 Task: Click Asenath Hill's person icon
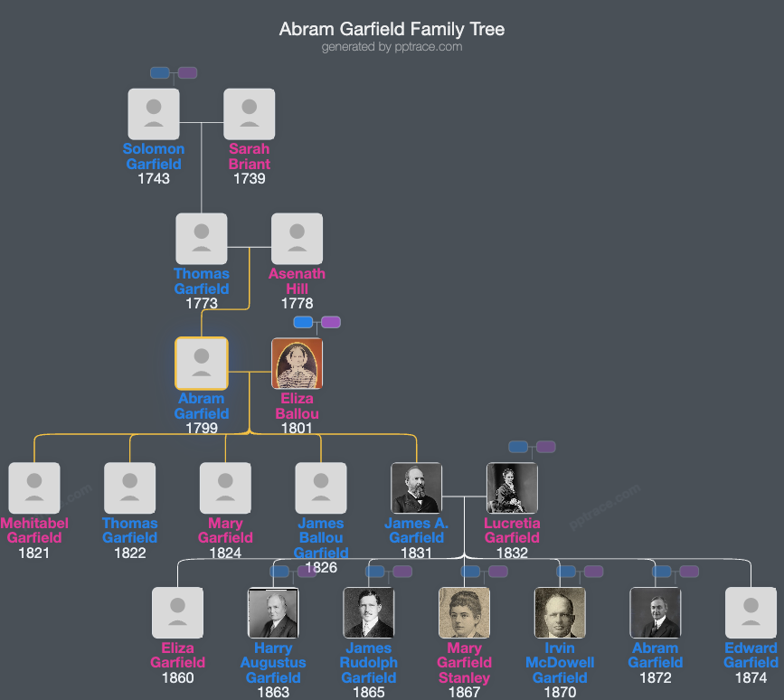pyautogui.click(x=297, y=238)
